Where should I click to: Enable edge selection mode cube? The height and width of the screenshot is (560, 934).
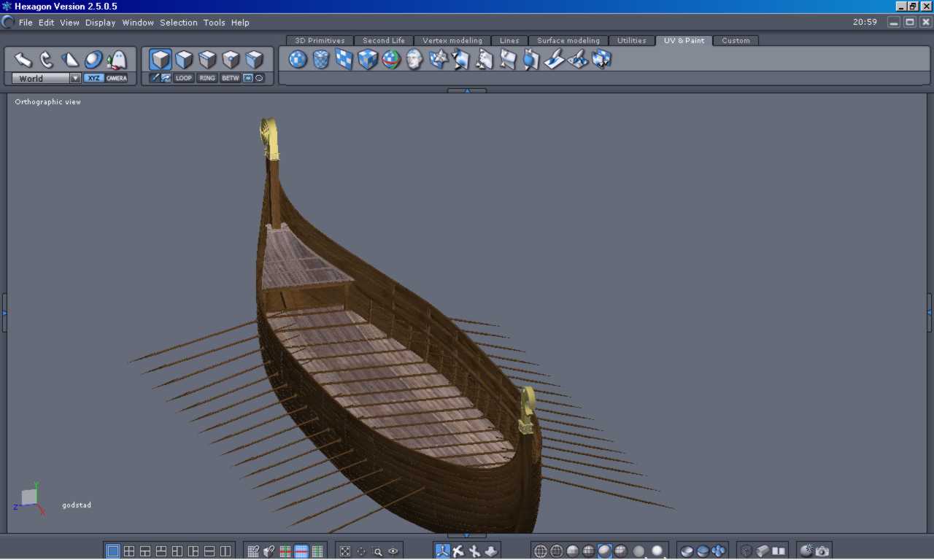[x=207, y=59]
